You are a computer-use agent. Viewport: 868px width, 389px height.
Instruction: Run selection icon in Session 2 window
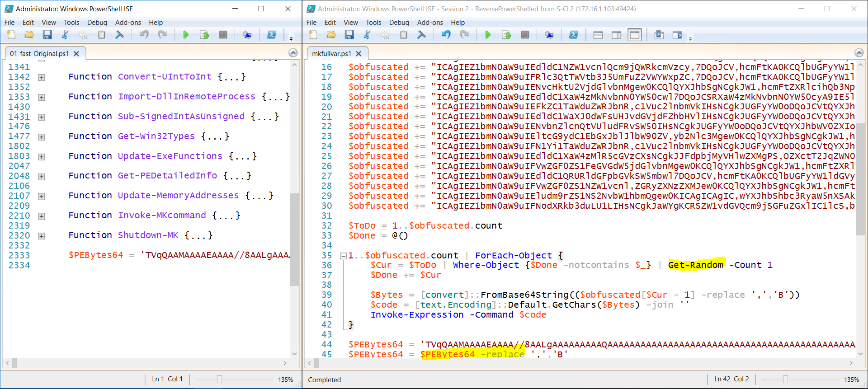[x=506, y=35]
